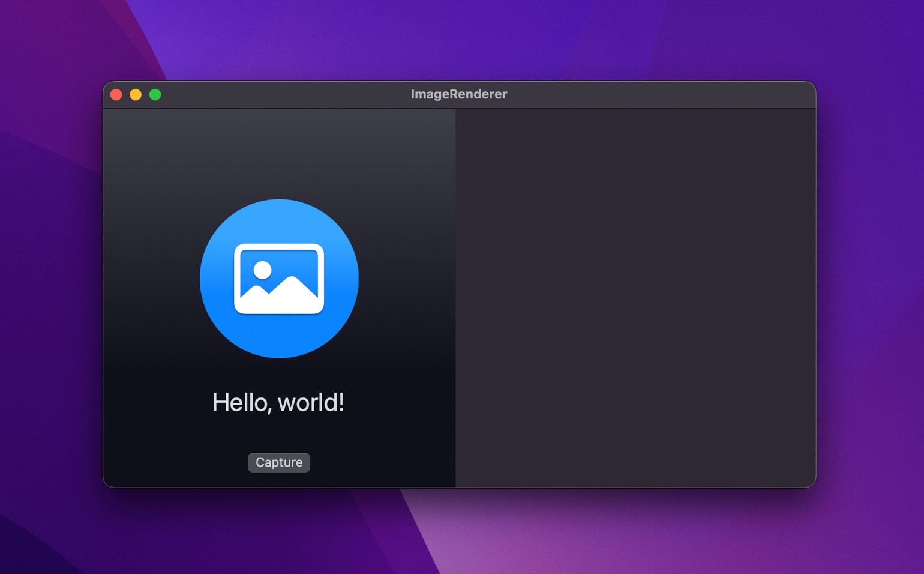Click title bar area right of ImageRenderer title
Image resolution: width=924 pixels, height=574 pixels.
tap(660, 94)
